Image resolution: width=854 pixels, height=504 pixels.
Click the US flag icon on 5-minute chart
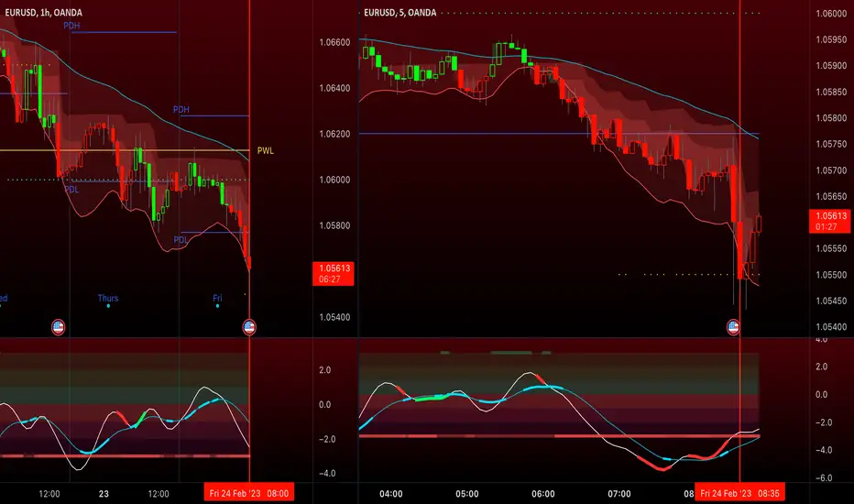point(733,327)
